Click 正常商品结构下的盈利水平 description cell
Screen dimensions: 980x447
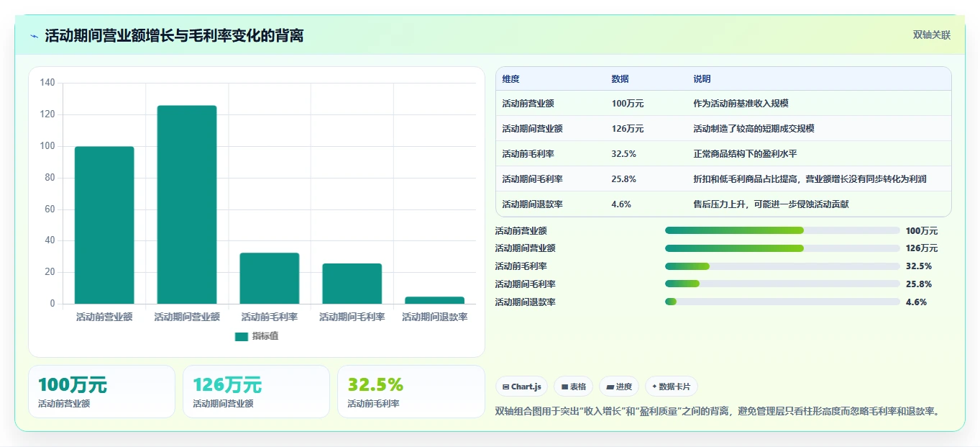coord(746,154)
